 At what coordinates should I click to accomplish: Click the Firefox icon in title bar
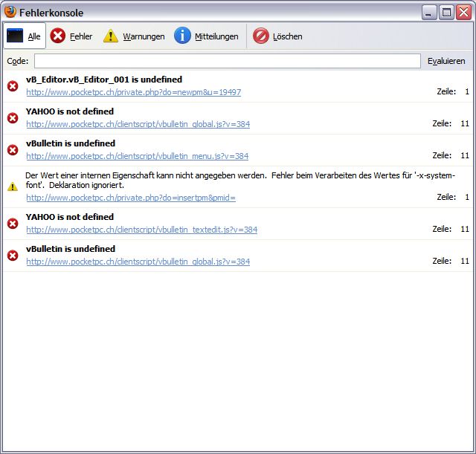(x=10, y=12)
